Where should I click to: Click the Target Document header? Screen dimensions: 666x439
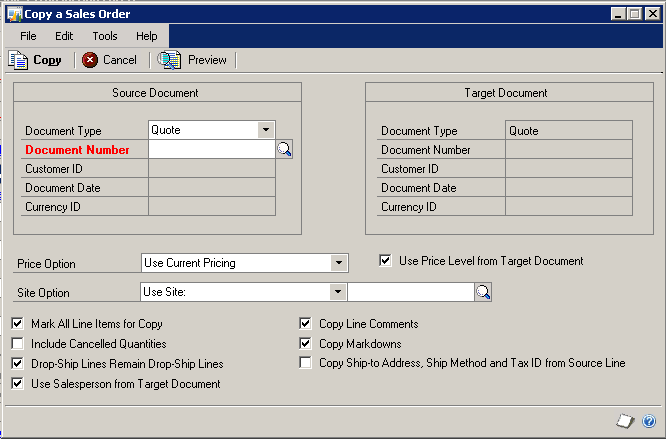click(505, 93)
